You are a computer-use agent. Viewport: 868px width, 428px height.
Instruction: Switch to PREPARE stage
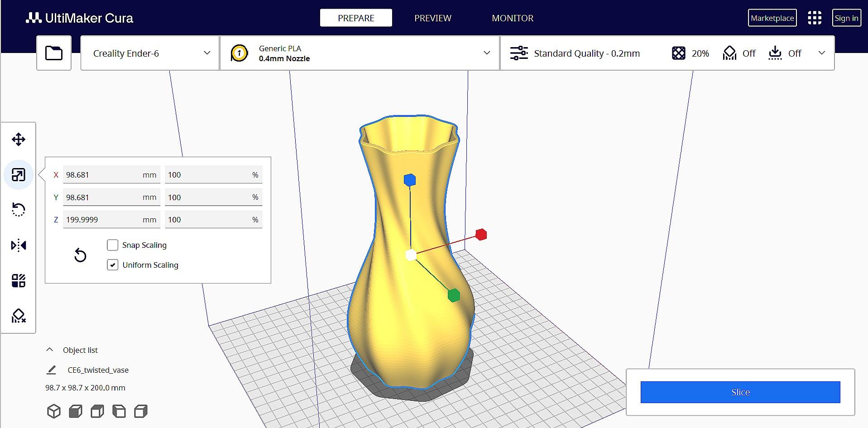tap(356, 18)
